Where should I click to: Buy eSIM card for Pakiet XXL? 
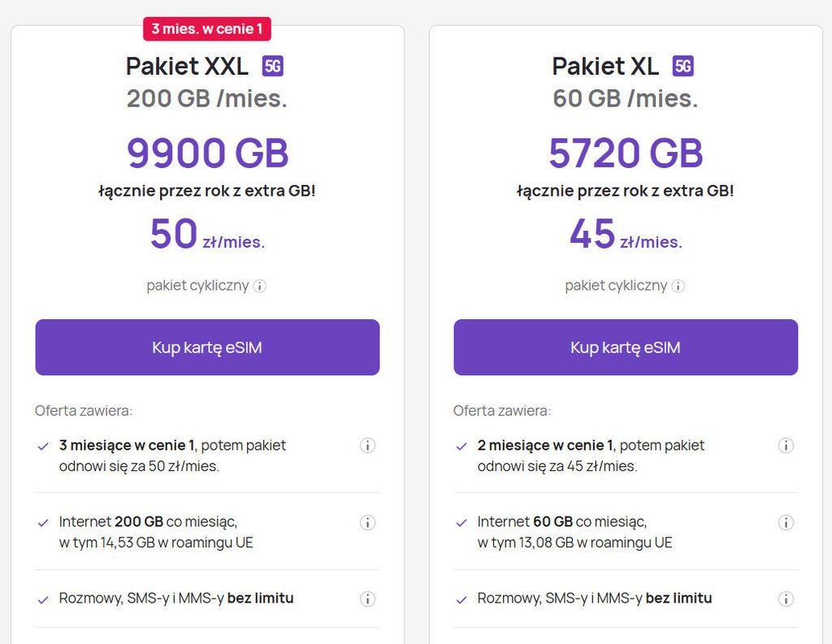[207, 348]
